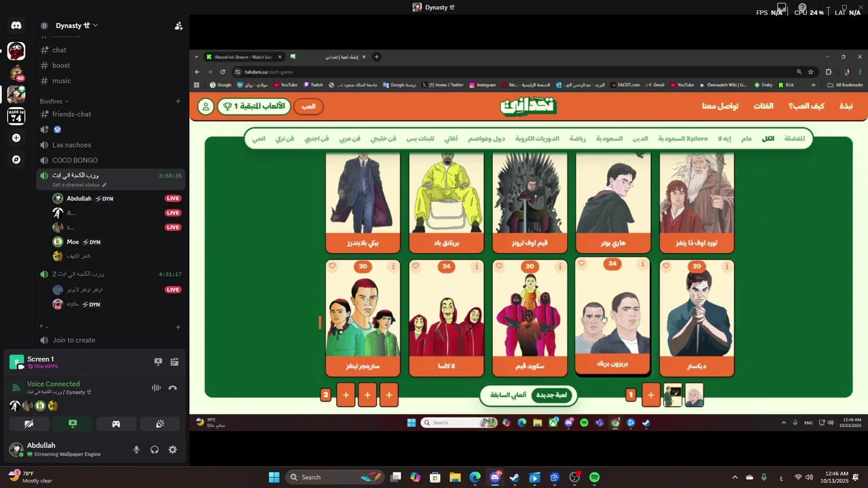868x488 pixels.
Task: Open Discover servers compass icon
Action: coord(16,160)
